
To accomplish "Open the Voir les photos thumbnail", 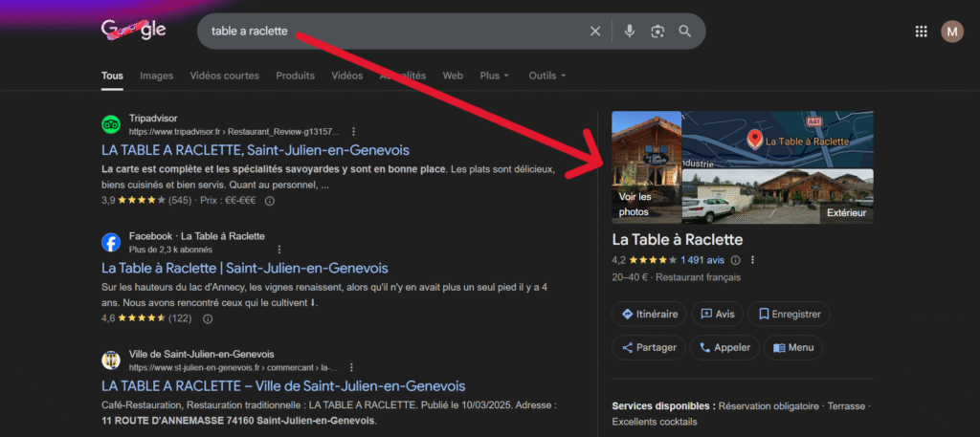I will [x=646, y=167].
